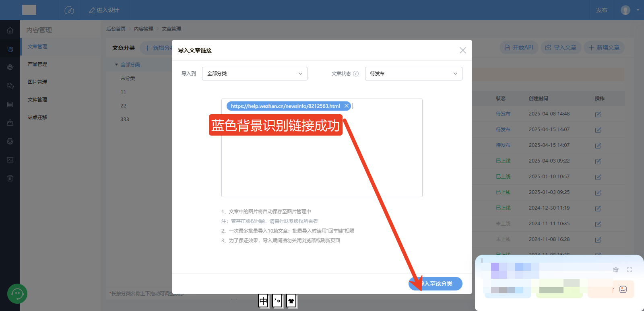Image resolution: width=644 pixels, height=311 pixels.
Task: Open the home icon in left sidebar
Action: tap(10, 30)
